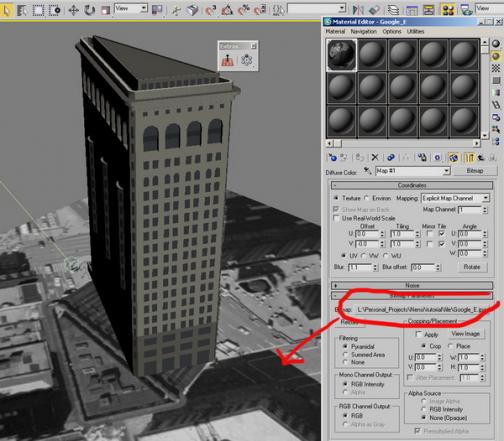504x441 pixels.
Task: Open the Map #1 name dropdown
Action: [413, 171]
